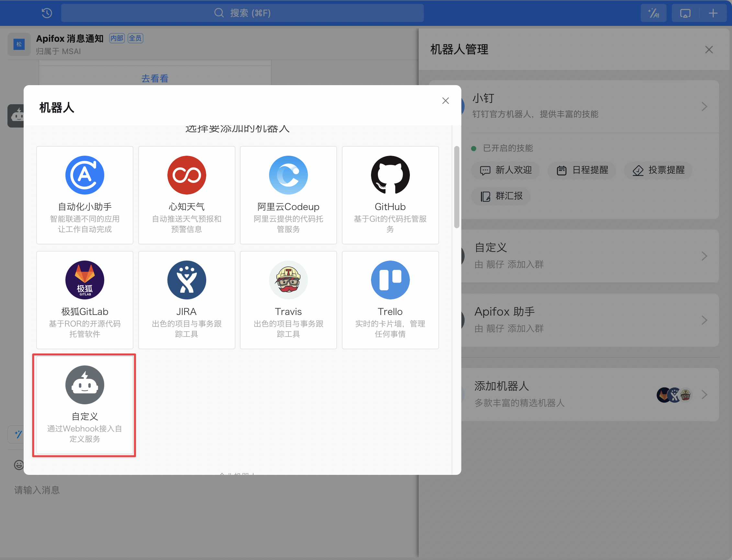Screen dimensions: 732x560
Task: Pick the 心知天气 robot icon
Action: (187, 175)
